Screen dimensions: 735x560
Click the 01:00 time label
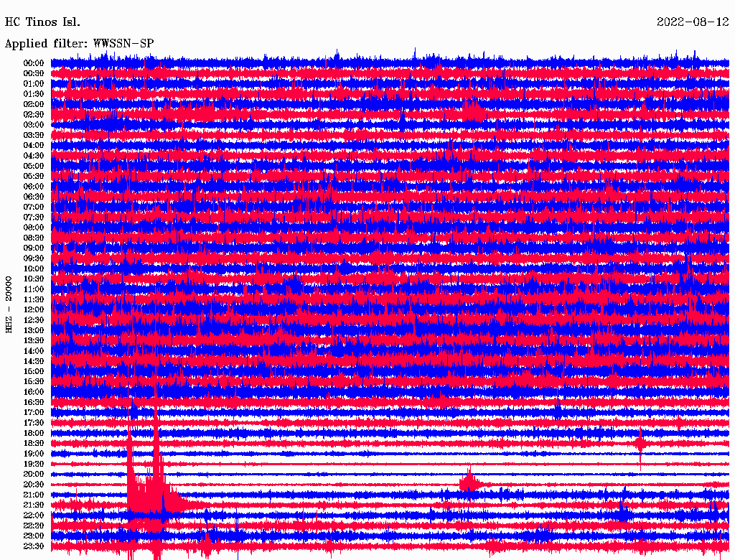coord(34,84)
